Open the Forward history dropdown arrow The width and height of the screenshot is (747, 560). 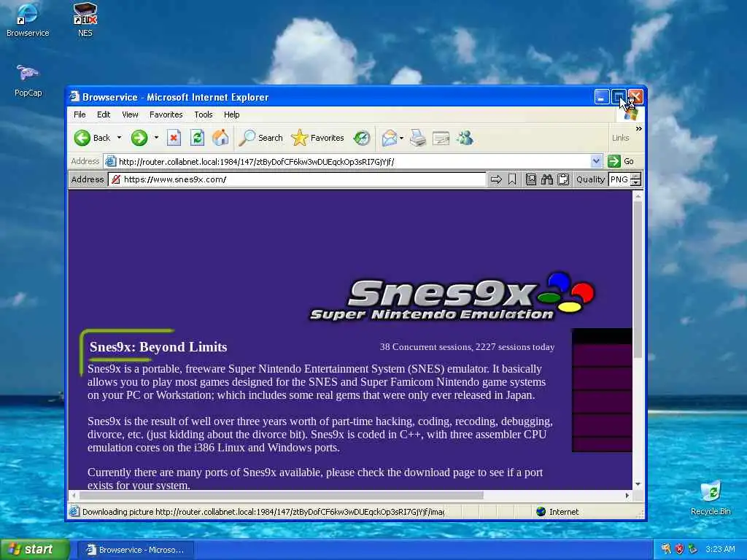pos(156,138)
